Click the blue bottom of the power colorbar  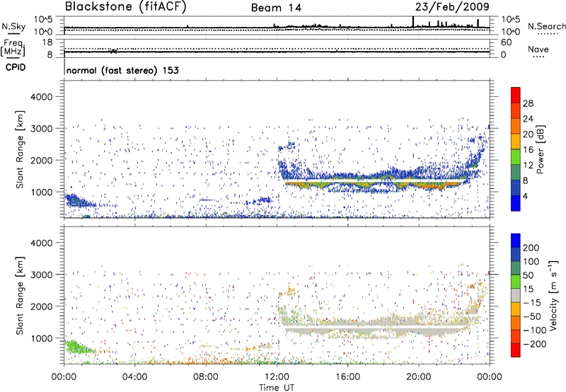[x=516, y=203]
